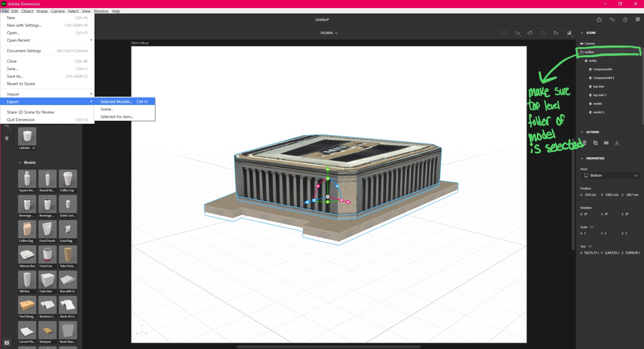Collapse the Models section chevron
This screenshot has width=644, height=349.
point(20,162)
